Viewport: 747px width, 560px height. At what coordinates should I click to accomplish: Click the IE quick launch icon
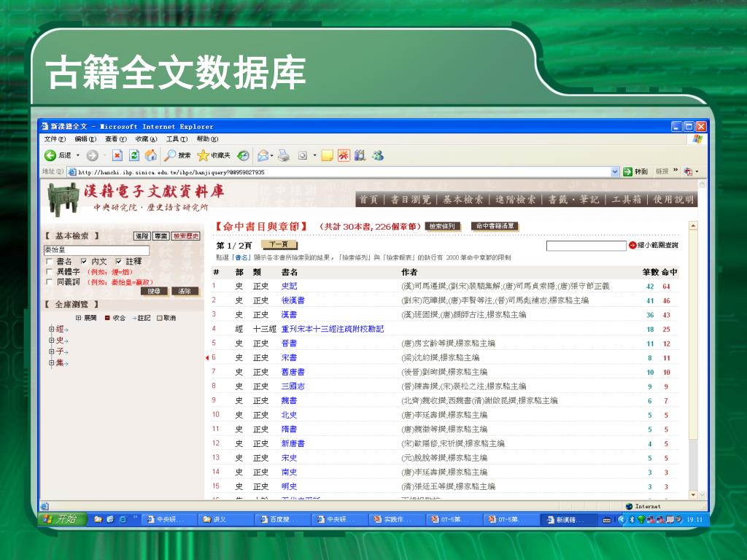pos(123,519)
